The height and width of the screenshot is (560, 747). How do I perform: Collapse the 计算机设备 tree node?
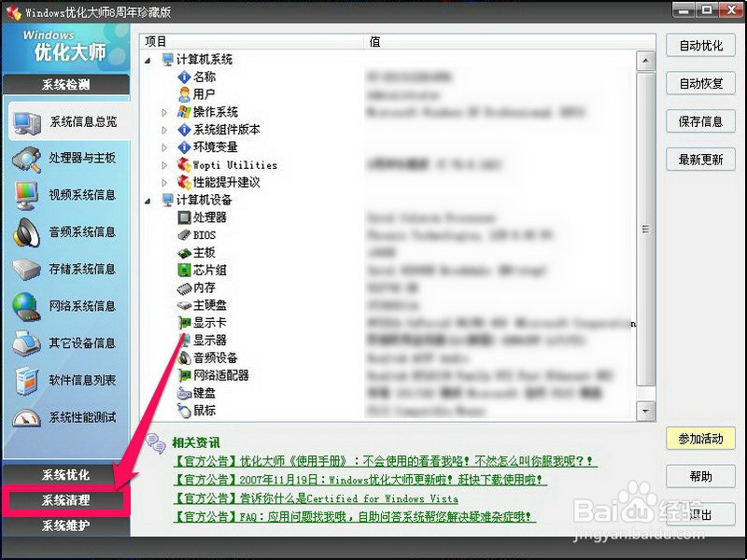tap(148, 201)
